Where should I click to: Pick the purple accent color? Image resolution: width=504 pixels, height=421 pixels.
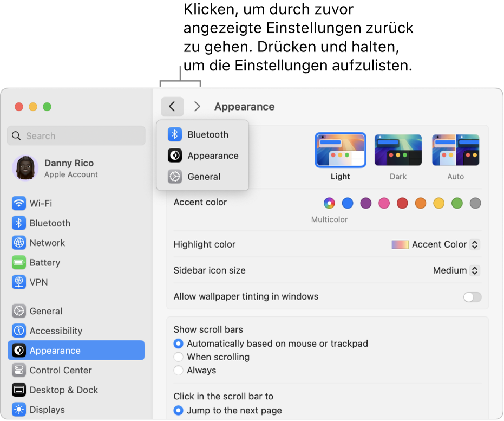pos(366,203)
